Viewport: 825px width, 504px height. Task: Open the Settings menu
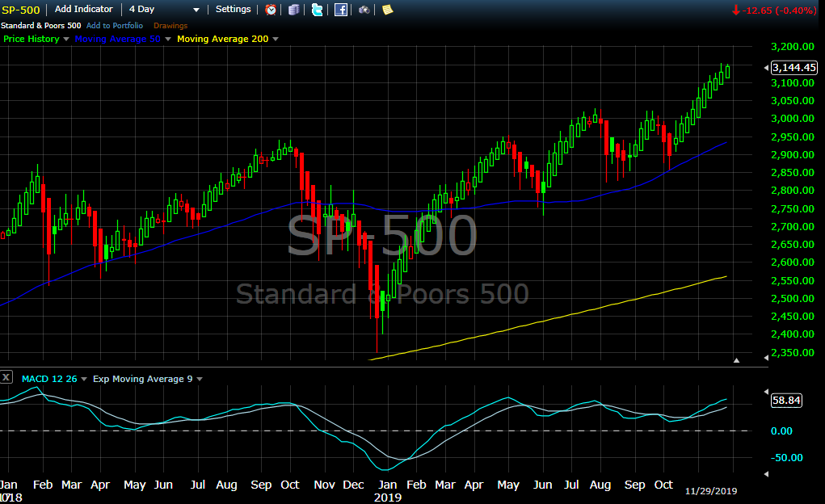tap(233, 9)
